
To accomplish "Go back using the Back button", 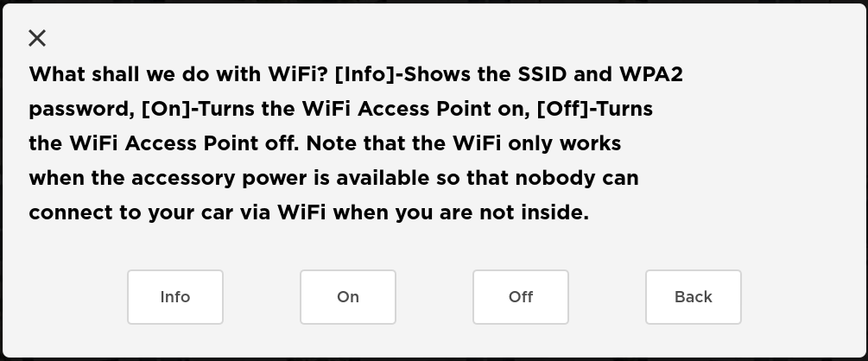I will tap(693, 297).
